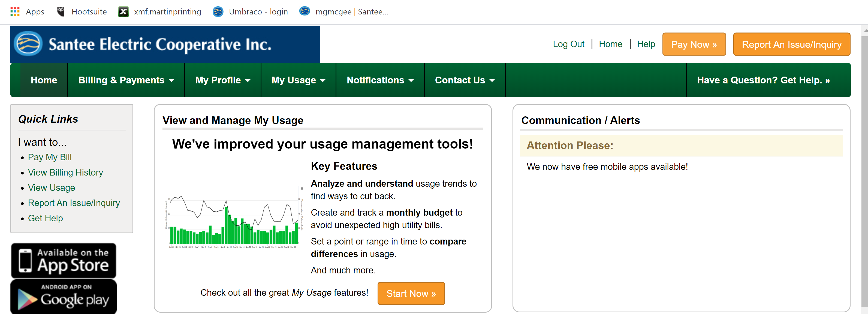Open View Billing History quick link
The width and height of the screenshot is (868, 314).
pyautogui.click(x=65, y=172)
